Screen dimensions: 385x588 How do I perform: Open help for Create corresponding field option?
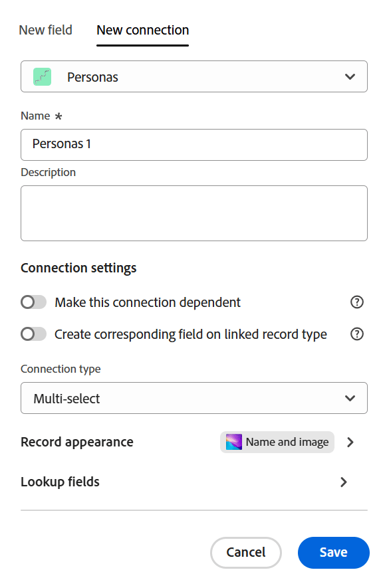pos(356,334)
